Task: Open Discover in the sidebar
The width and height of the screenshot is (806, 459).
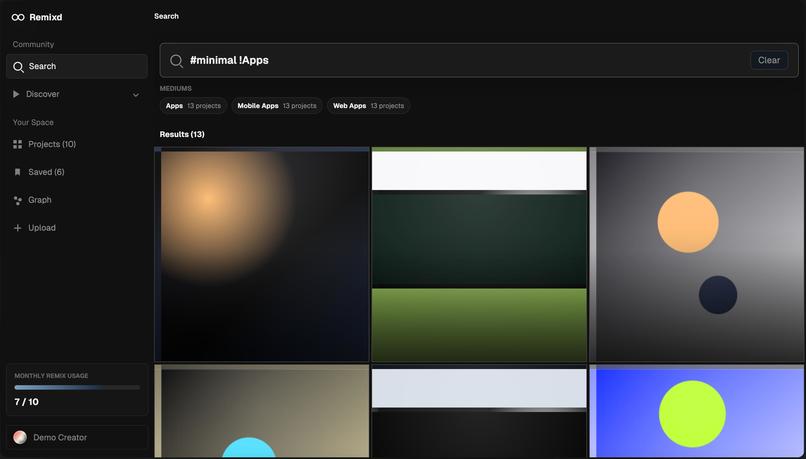Action: [77, 94]
